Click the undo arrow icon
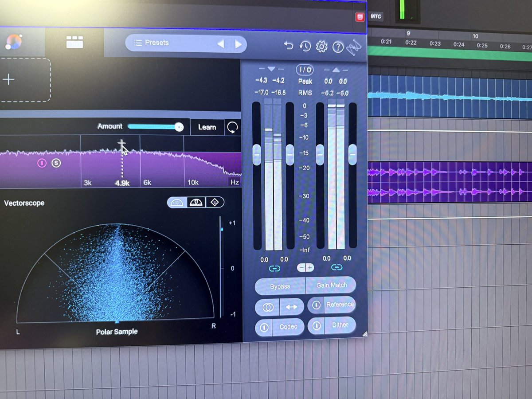 [x=289, y=46]
